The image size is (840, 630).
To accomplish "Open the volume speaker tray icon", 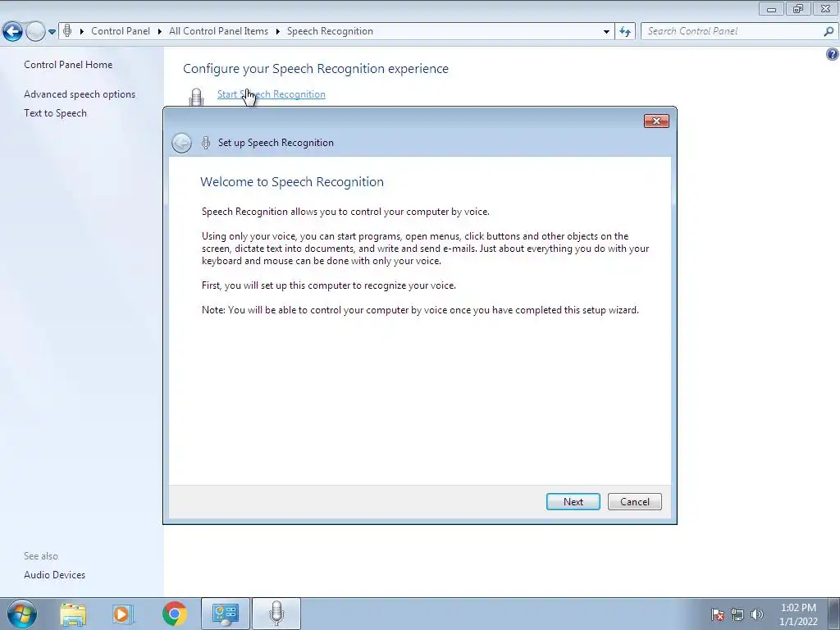I will pyautogui.click(x=756, y=614).
